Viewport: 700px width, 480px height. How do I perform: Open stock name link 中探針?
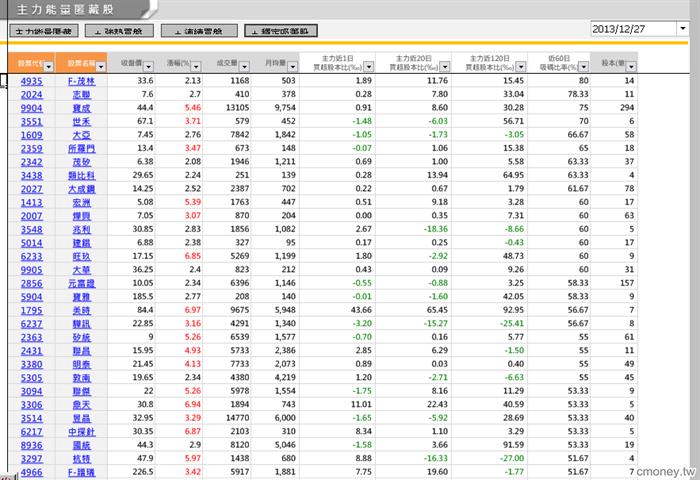click(82, 432)
